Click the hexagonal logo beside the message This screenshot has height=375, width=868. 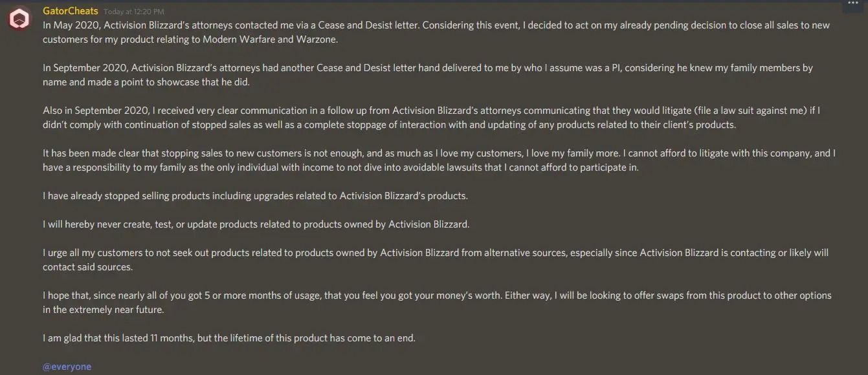click(17, 17)
